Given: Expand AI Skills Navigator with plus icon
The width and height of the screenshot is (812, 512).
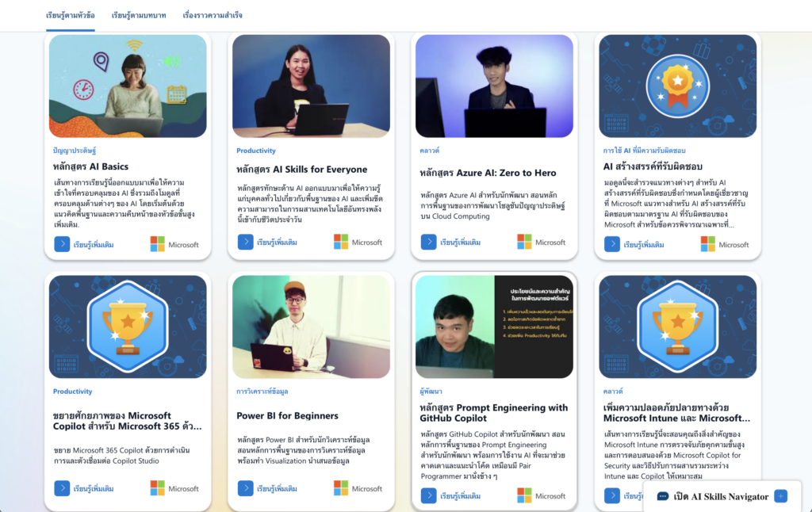Looking at the screenshot, I should coord(780,496).
